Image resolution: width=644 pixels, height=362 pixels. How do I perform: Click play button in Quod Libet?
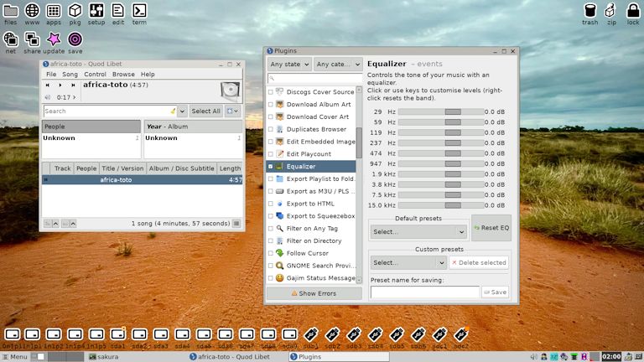coord(60,85)
